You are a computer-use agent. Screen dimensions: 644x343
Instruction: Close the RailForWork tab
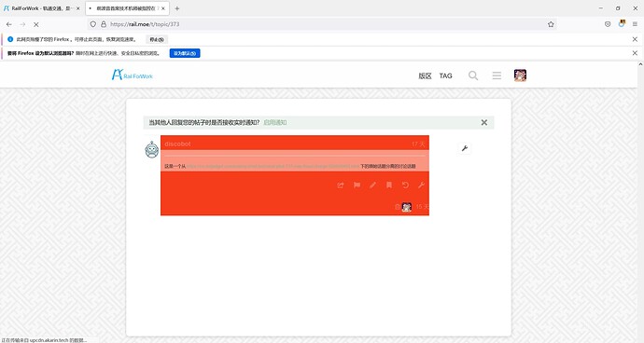click(78, 8)
